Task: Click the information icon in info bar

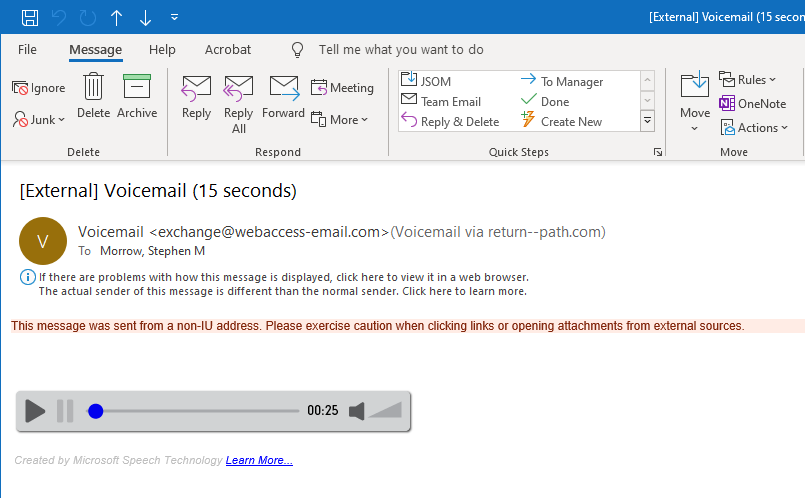Action: pyautogui.click(x=27, y=277)
